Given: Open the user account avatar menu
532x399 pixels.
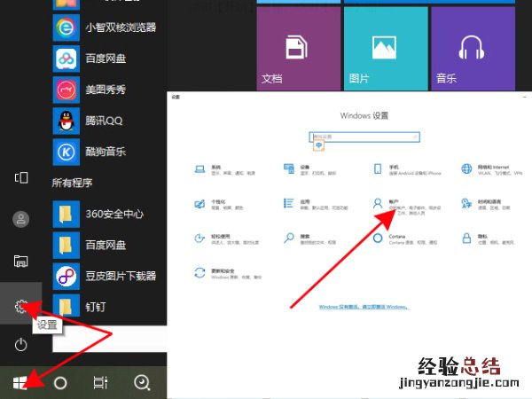Looking at the screenshot, I should coord(21,219).
